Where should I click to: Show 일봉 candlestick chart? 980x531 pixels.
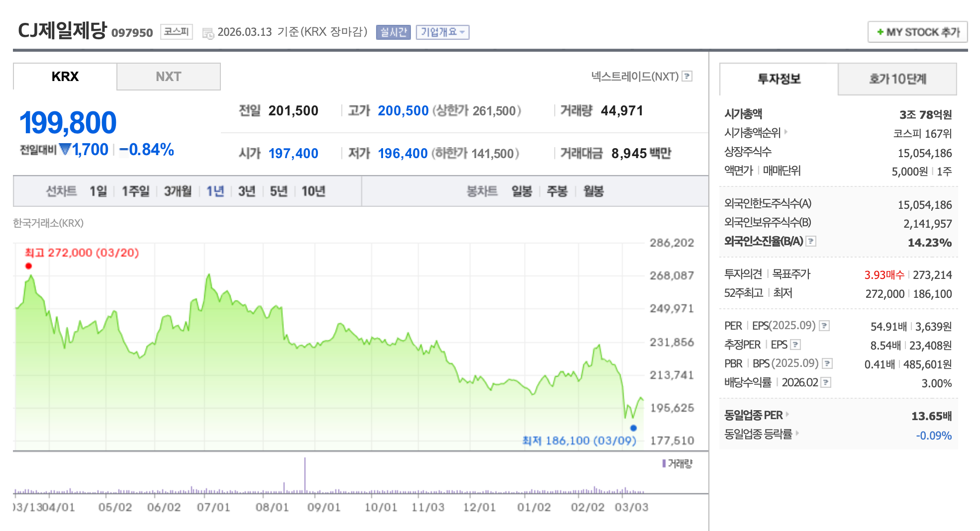[522, 191]
